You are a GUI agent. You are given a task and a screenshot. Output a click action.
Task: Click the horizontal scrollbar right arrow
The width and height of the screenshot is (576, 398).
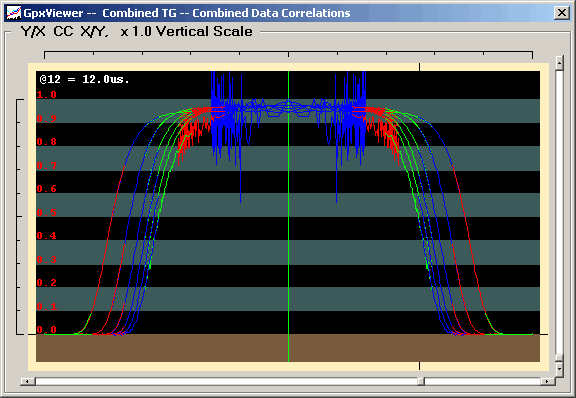coord(547,381)
